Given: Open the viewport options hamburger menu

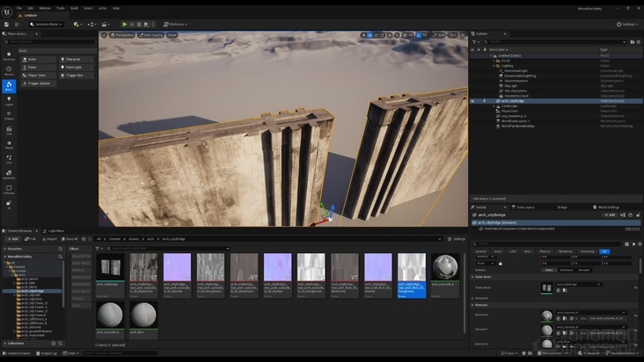Looking at the screenshot, I should pos(104,35).
